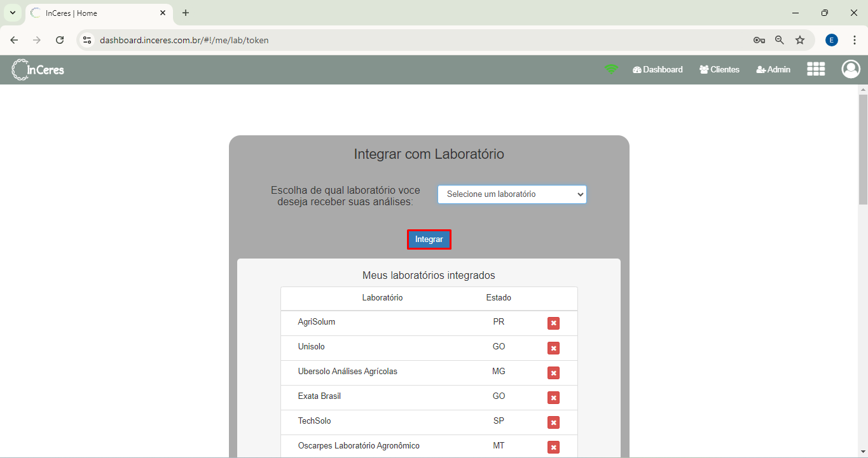Screen dimensions: 868x458
Task: Remove the Unisolo lab with red X
Action: coord(553,348)
